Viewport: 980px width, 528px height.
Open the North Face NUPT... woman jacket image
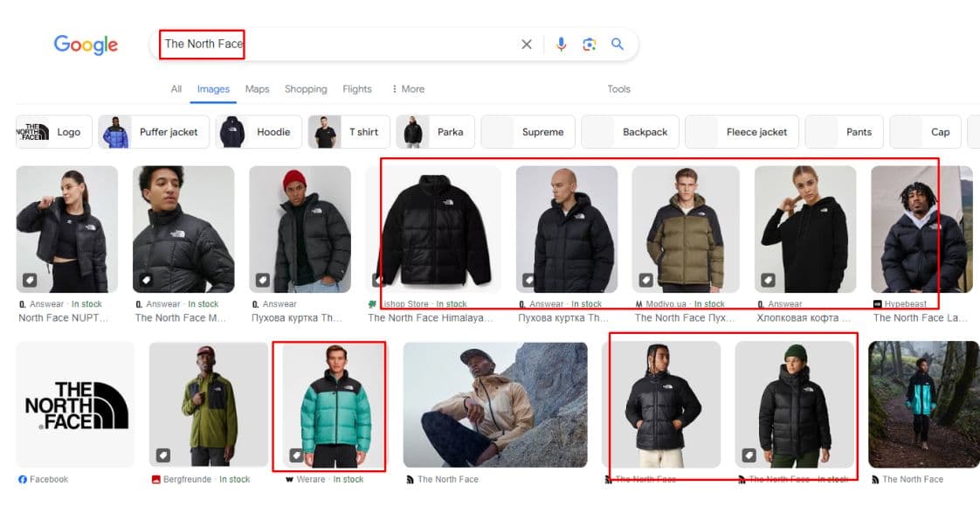pyautogui.click(x=67, y=229)
